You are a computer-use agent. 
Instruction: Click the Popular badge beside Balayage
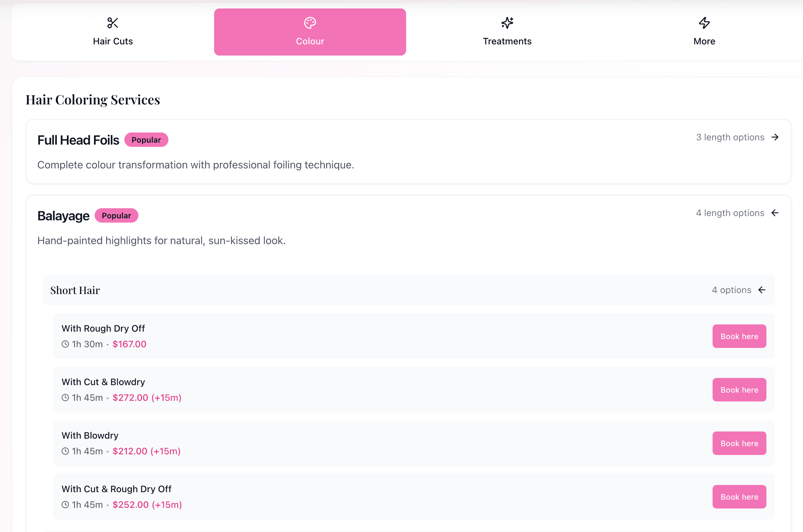[x=116, y=215]
